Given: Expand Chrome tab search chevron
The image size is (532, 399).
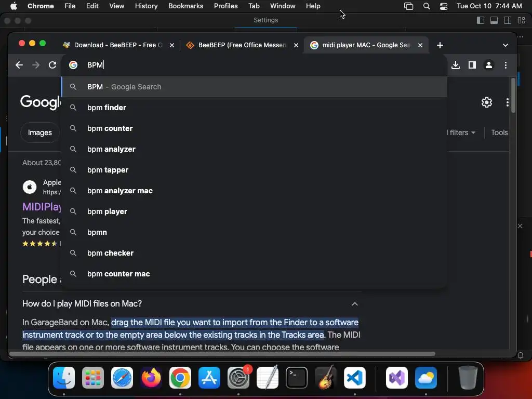Looking at the screenshot, I should click(505, 45).
